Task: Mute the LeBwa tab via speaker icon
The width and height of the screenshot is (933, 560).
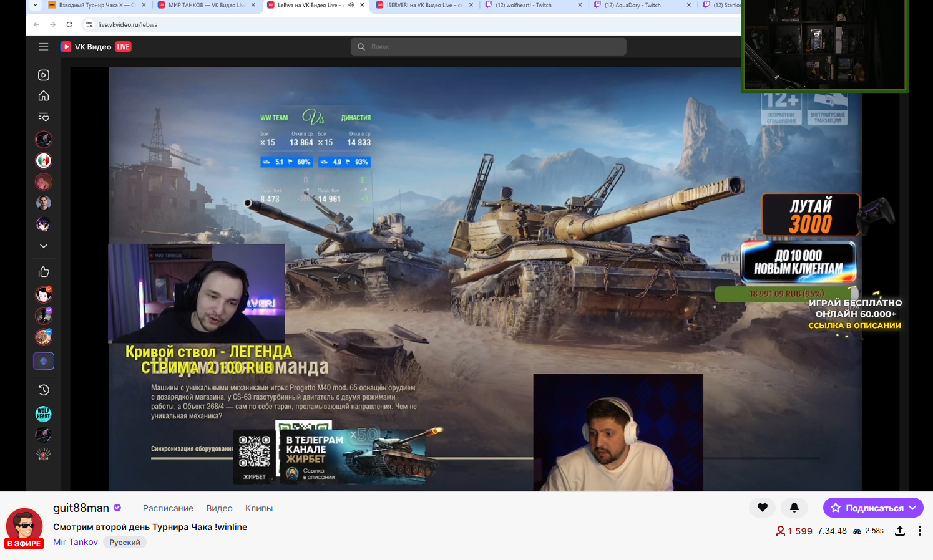Action: pyautogui.click(x=351, y=5)
